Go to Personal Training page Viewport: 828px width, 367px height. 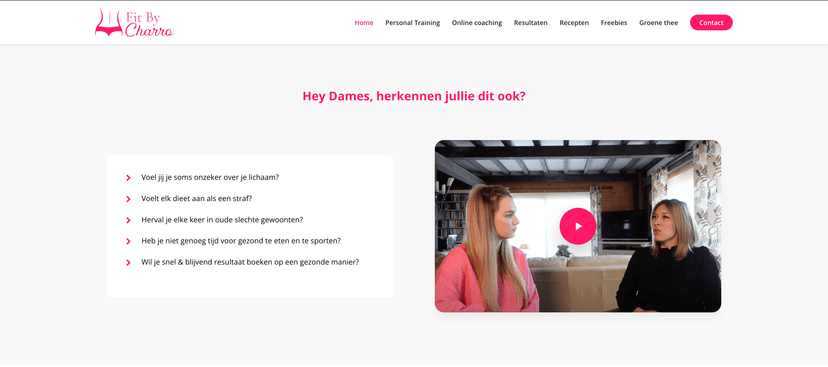(412, 23)
